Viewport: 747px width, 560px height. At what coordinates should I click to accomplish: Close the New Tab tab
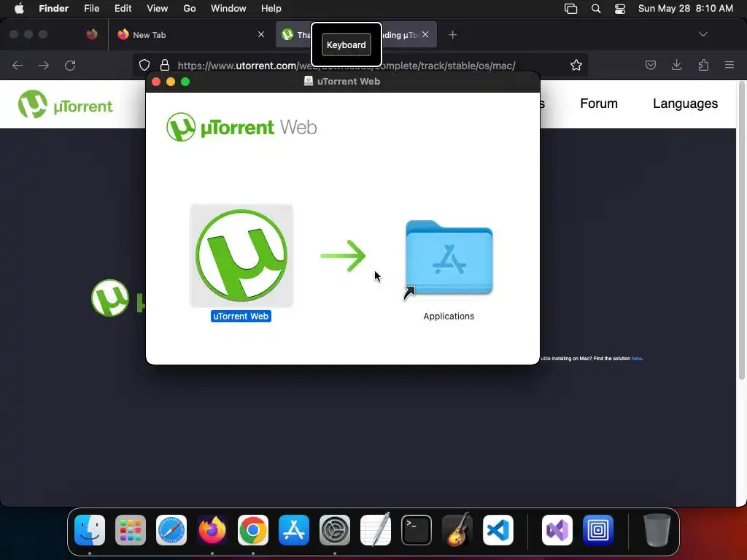pos(261,34)
